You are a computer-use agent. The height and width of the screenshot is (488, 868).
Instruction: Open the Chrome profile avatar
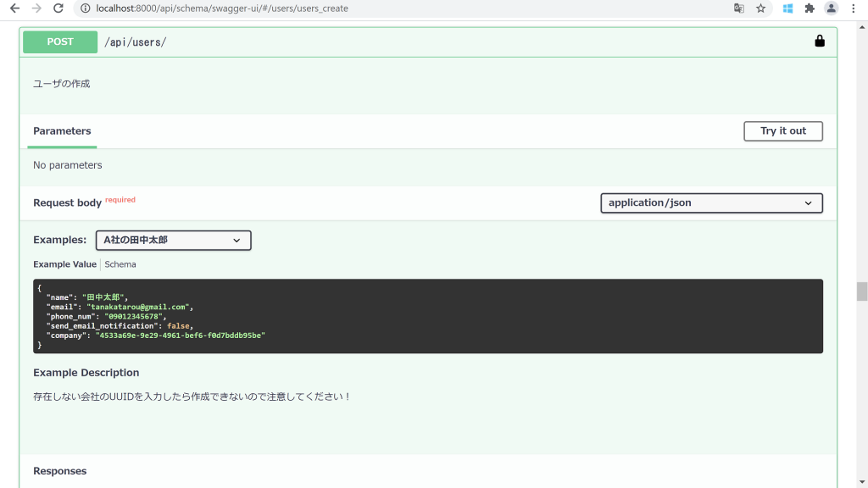[831, 8]
